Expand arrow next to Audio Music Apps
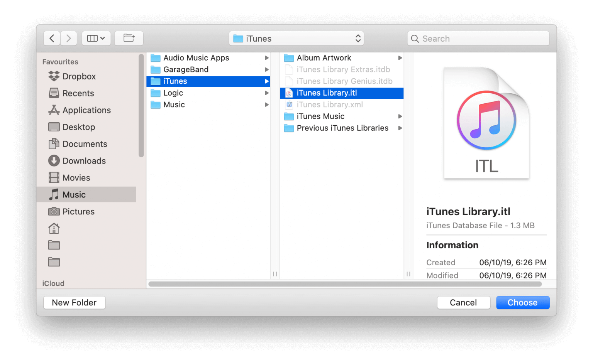This screenshot has width=593, height=364. coord(266,58)
